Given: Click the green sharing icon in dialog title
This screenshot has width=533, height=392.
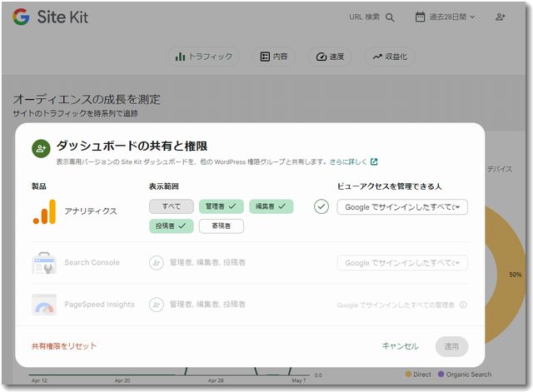Looking at the screenshot, I should click(41, 148).
